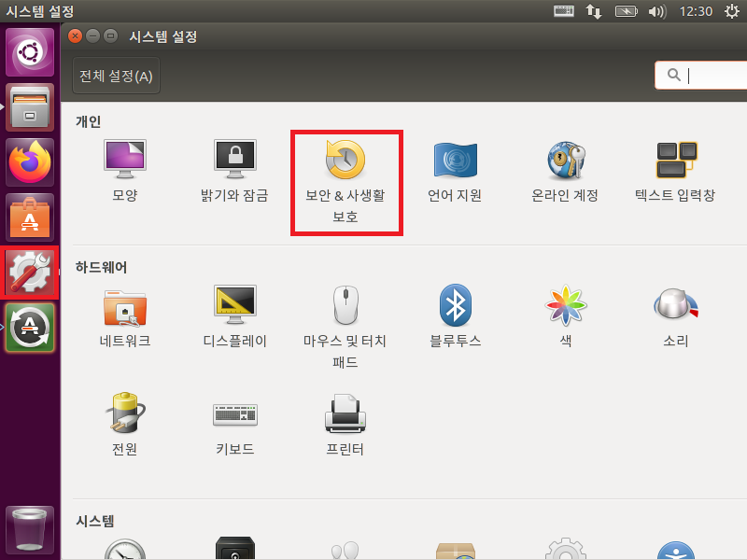Click the Ubuntu Dash launcher icon
This screenshot has width=747, height=560.
point(30,52)
